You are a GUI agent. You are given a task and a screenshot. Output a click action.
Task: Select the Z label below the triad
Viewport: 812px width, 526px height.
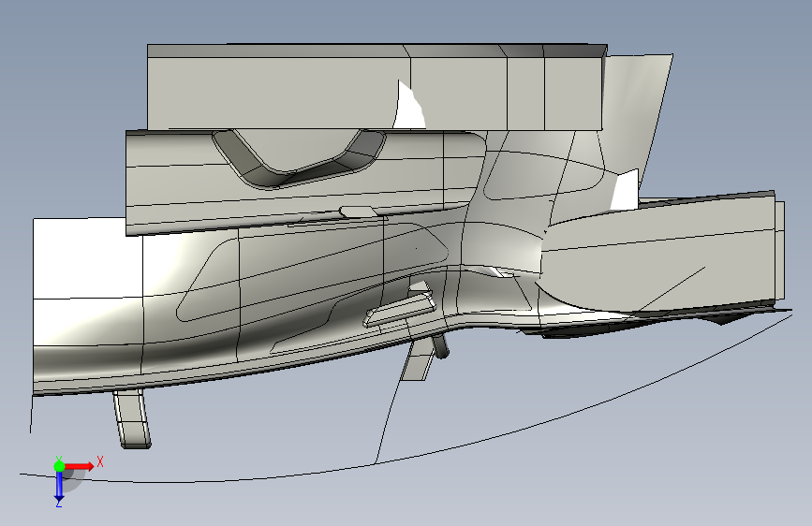[58, 503]
